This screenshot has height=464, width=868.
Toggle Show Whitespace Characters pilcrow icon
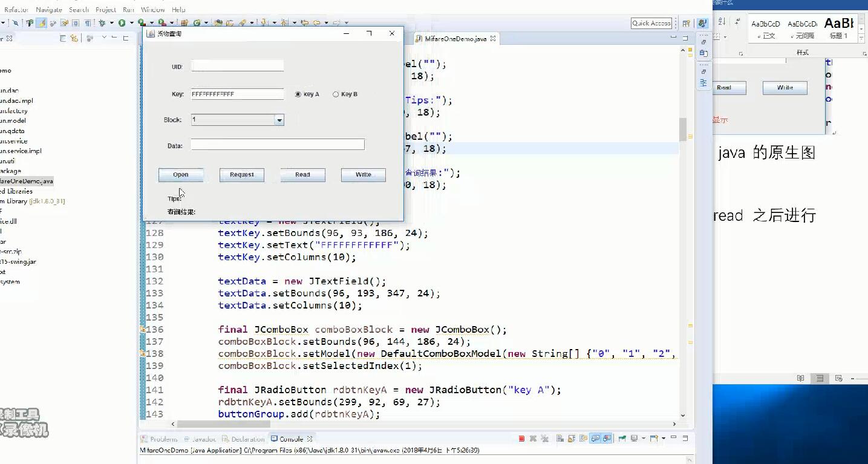pos(88,23)
